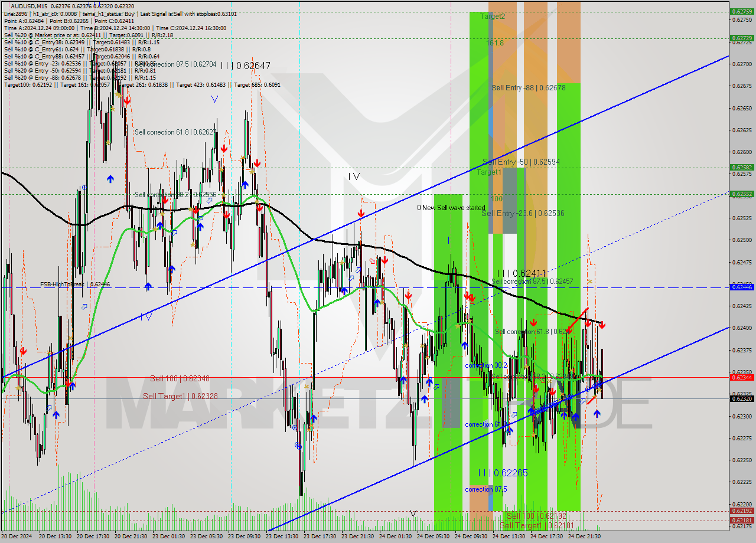Screen dimensions: 756x543
Task: Click the current price tag 0.62320
Action: click(x=741, y=398)
